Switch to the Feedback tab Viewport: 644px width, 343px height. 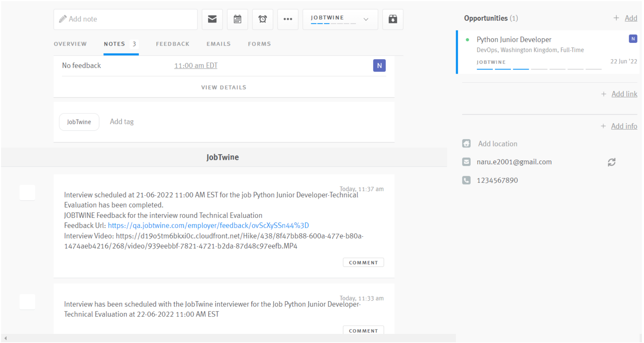[x=172, y=44]
